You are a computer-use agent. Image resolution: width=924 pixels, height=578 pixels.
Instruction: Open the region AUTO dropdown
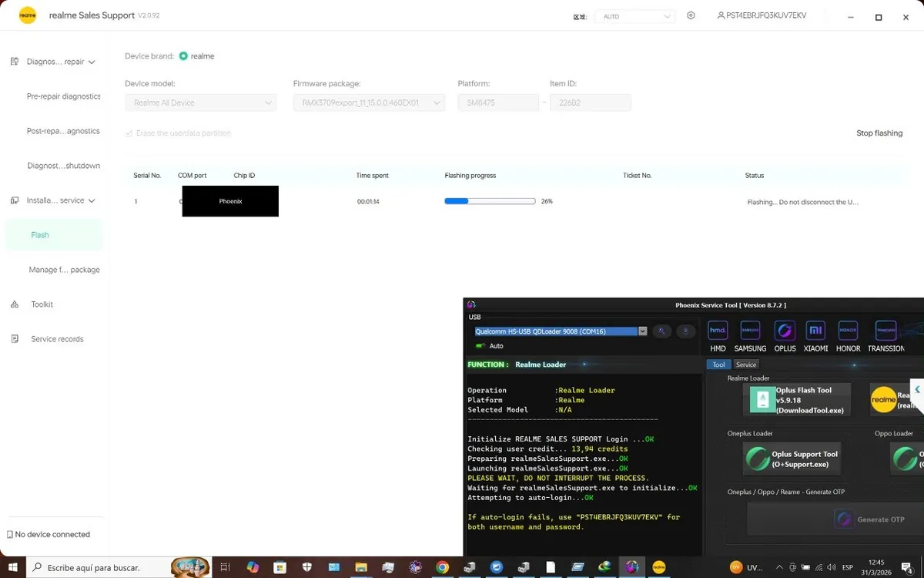pyautogui.click(x=634, y=16)
